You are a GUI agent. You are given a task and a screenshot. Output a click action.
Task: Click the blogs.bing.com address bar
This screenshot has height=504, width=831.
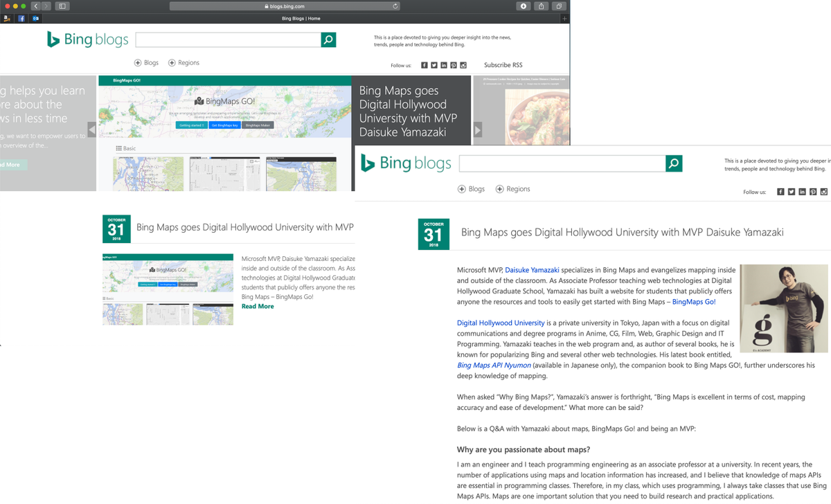pyautogui.click(x=285, y=6)
